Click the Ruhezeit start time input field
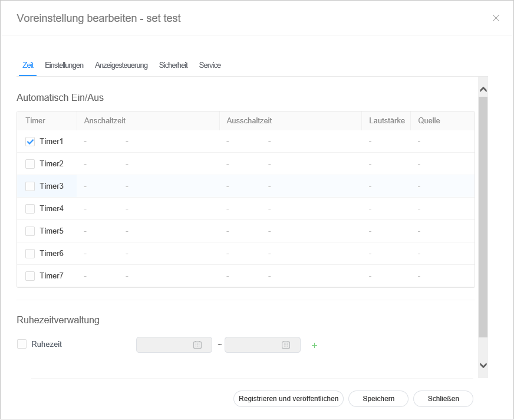This screenshot has height=420, width=514. 165,345
